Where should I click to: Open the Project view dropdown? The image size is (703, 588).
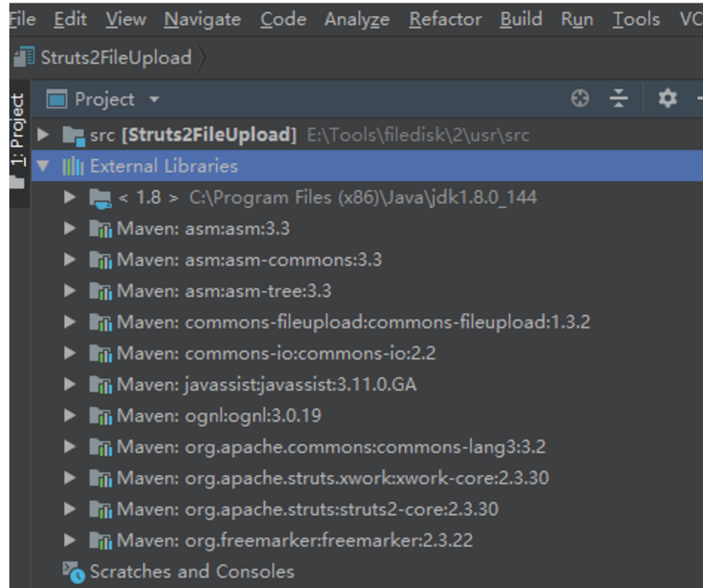tap(155, 99)
